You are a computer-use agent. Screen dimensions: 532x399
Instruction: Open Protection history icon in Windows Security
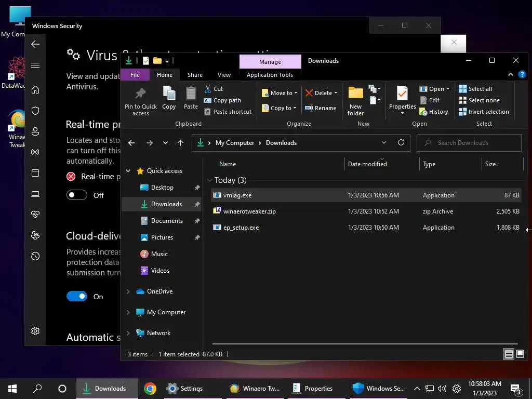coord(35,256)
